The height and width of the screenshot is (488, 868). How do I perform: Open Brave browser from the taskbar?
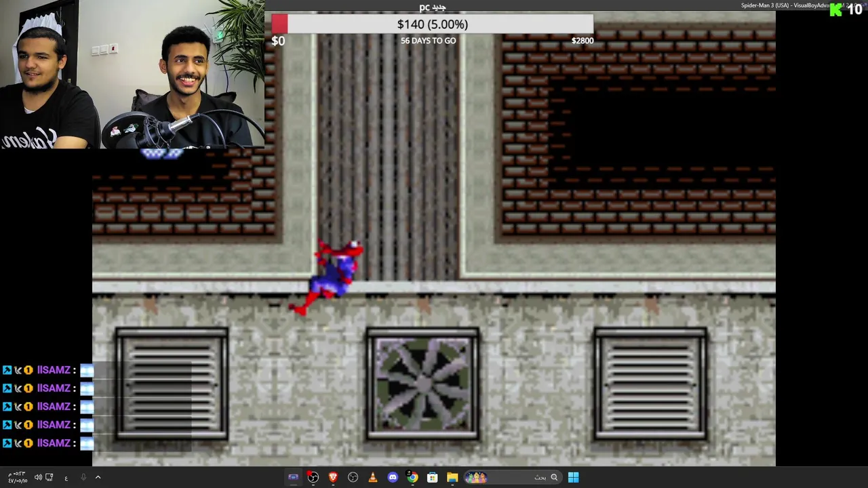point(333,477)
